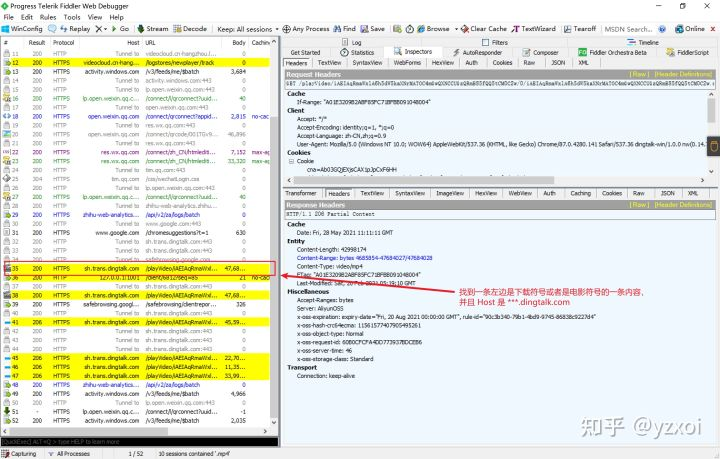
Task: Open the AutoResponder tab
Action: pyautogui.click(x=478, y=52)
